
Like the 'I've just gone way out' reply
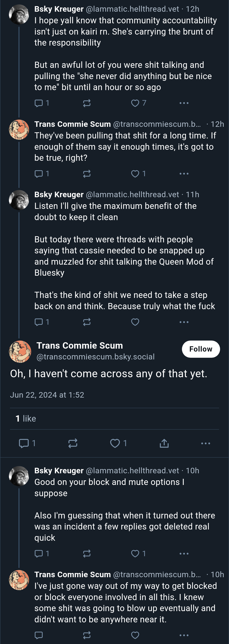tap(135, 635)
